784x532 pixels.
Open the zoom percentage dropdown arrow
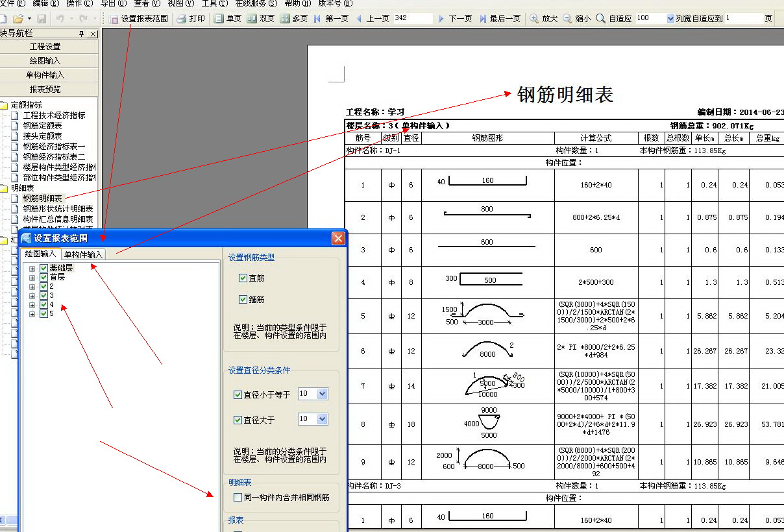pos(670,19)
